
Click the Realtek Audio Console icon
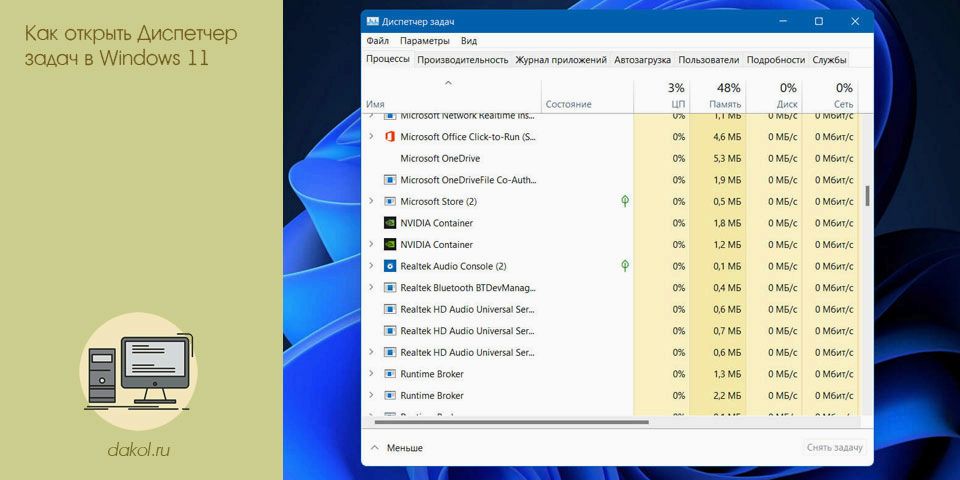point(389,266)
